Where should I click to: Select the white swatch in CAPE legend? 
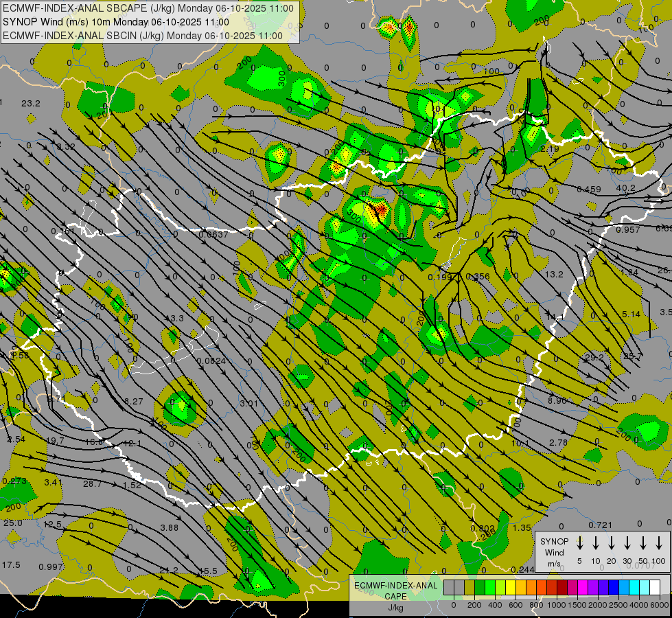(655, 587)
